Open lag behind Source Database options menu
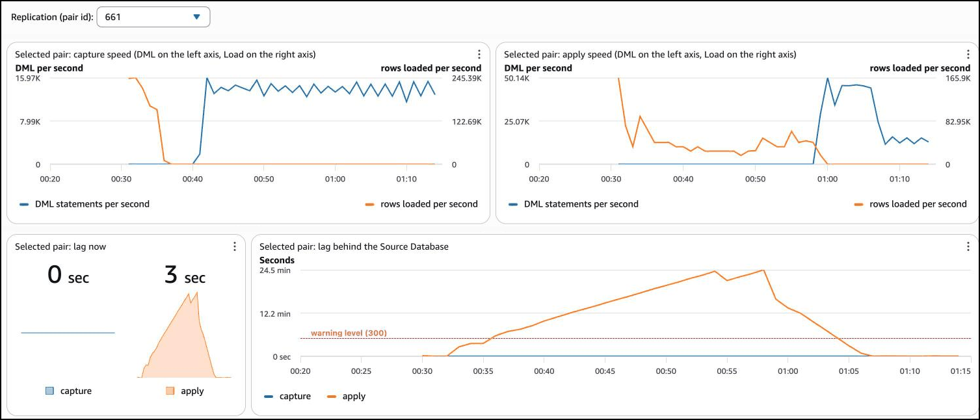 point(968,246)
